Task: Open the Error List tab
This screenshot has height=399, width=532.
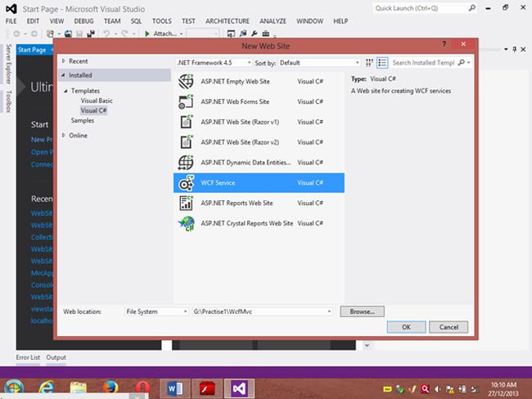Action: pyautogui.click(x=28, y=357)
